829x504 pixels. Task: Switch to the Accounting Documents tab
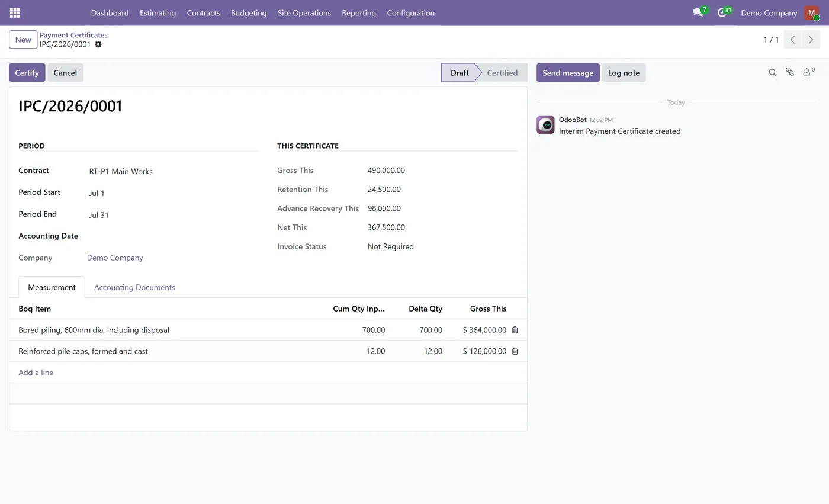(134, 287)
